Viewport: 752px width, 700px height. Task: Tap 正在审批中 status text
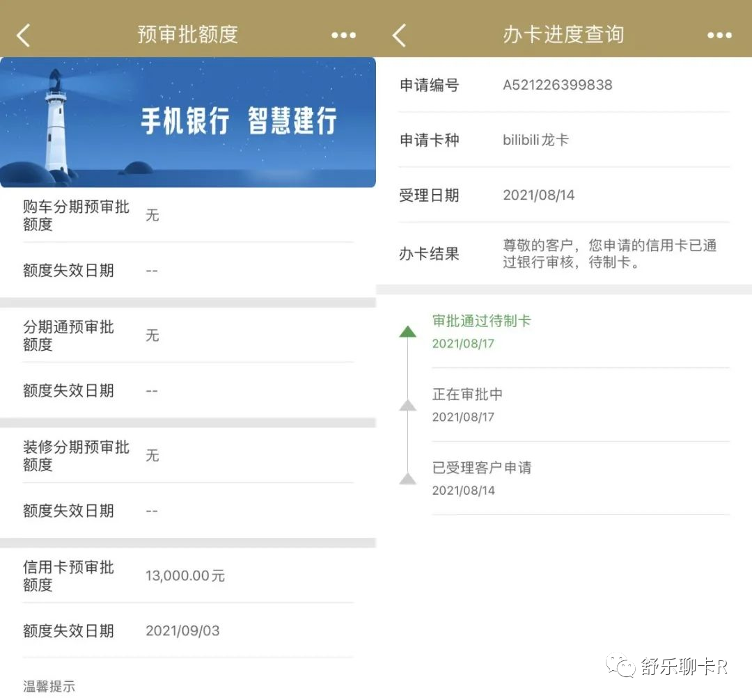pos(467,394)
